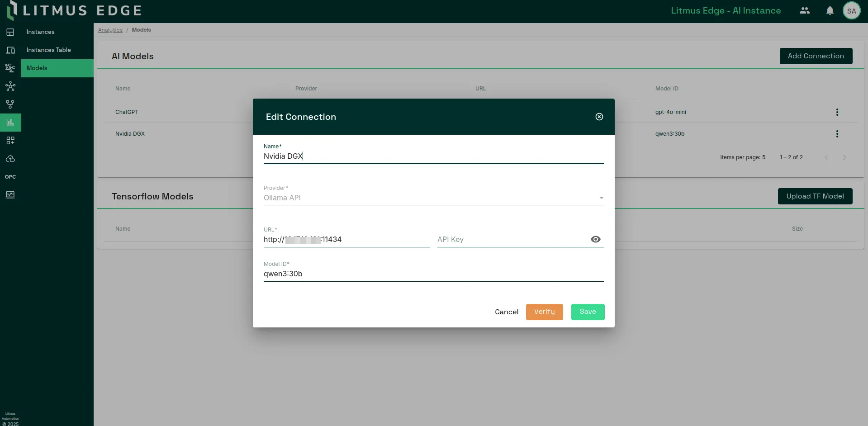Viewport: 868px width, 426px height.
Task: Toggle API Key visibility eye
Action: click(x=596, y=239)
